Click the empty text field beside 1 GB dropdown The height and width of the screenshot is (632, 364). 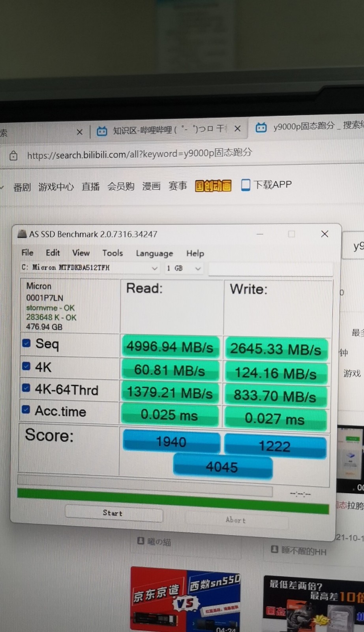click(270, 269)
